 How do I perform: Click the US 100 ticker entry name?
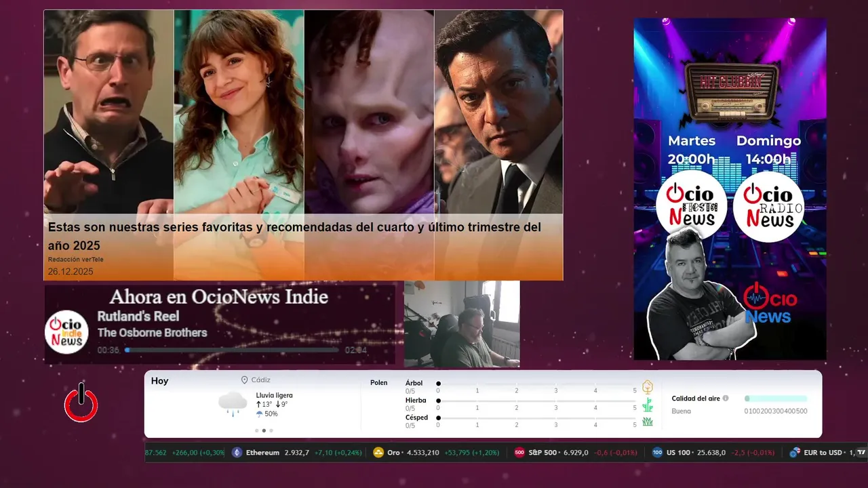(678, 453)
